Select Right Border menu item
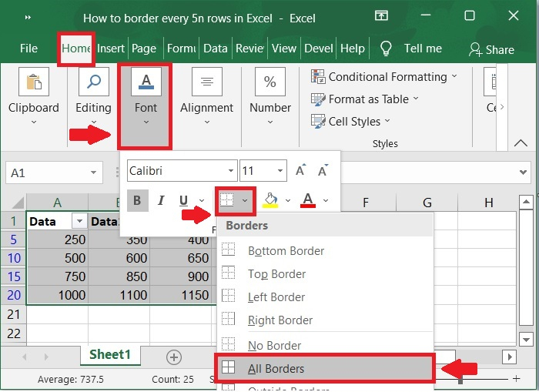Image resolution: width=539 pixels, height=392 pixels. click(325, 320)
